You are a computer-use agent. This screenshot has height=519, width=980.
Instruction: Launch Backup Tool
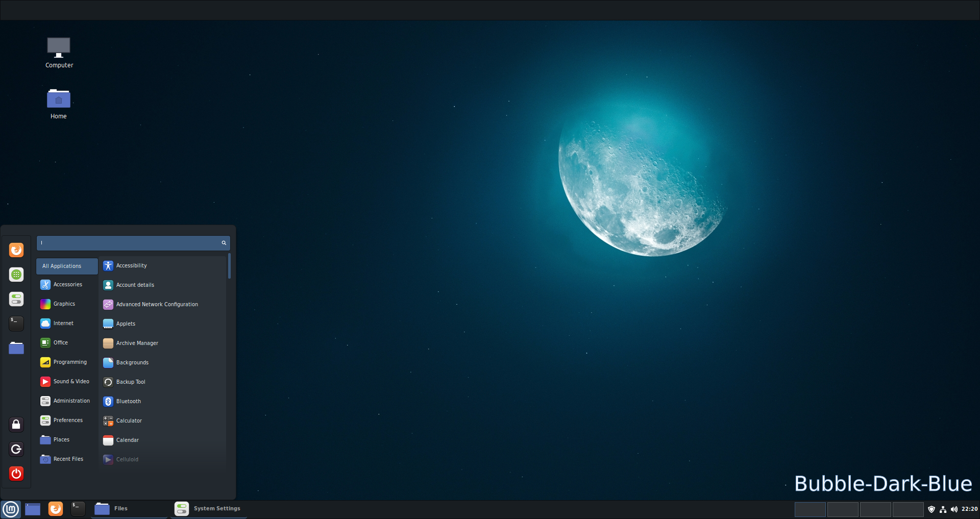(x=163, y=382)
